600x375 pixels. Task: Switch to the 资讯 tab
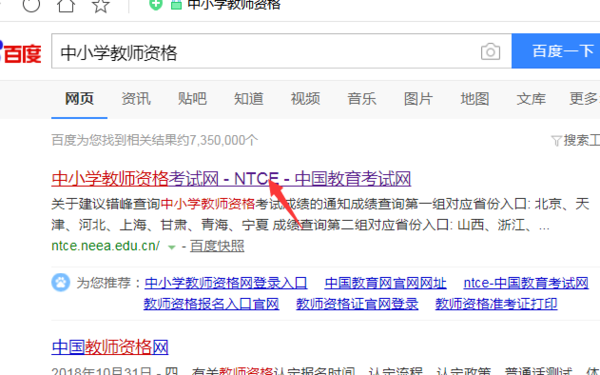coord(136,99)
